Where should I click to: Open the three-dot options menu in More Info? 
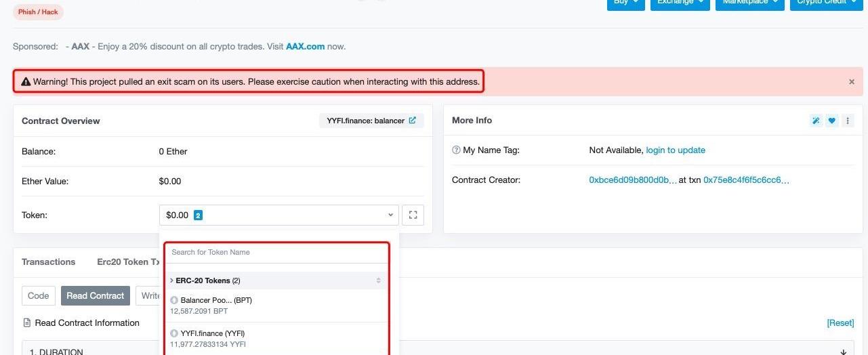(x=848, y=121)
